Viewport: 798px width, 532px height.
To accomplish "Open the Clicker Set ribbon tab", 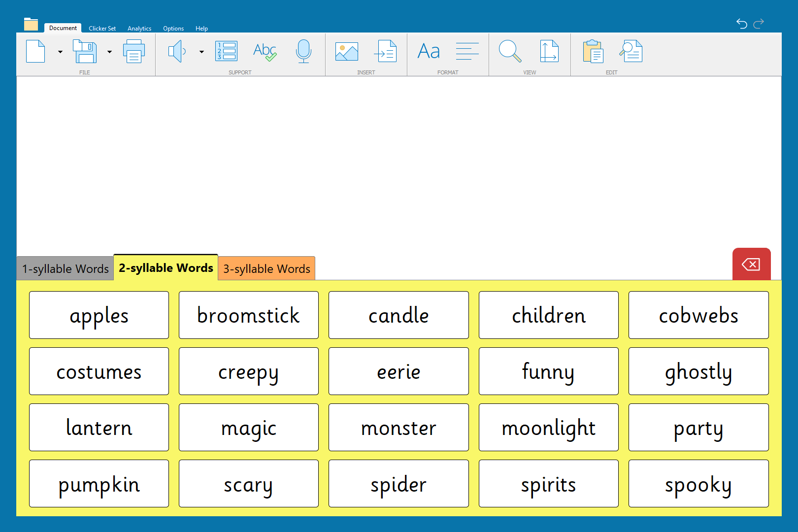I will point(102,29).
